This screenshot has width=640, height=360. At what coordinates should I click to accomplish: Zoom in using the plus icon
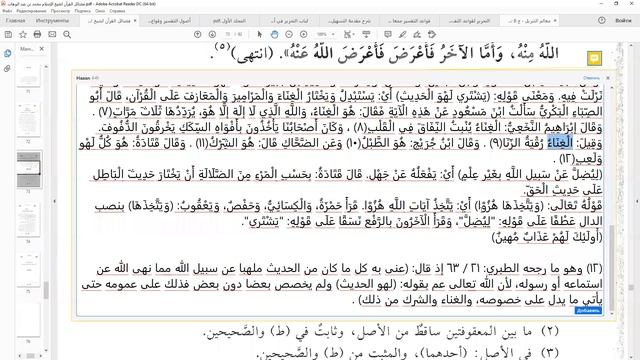pos(304,35)
